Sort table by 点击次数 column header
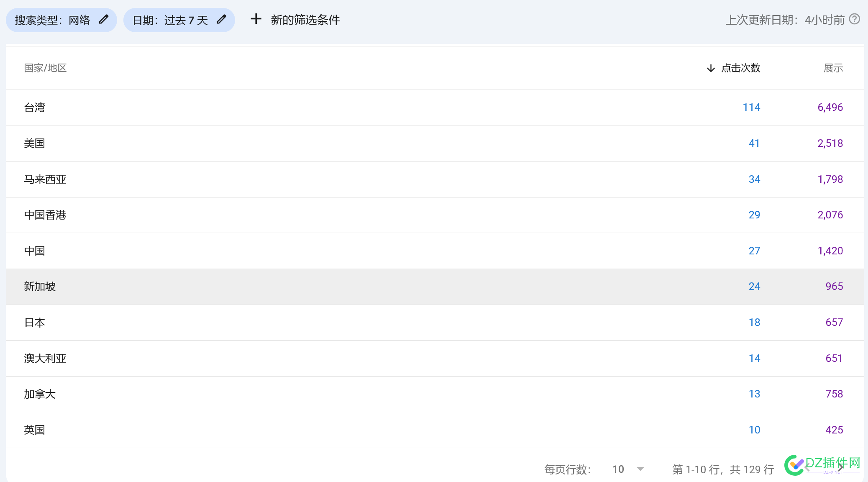The width and height of the screenshot is (868, 482). click(x=740, y=68)
